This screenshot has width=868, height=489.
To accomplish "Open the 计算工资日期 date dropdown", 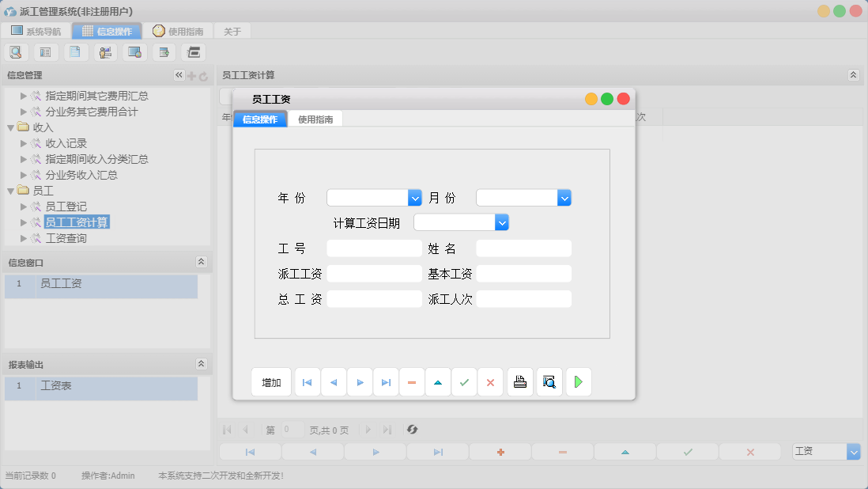I will (x=502, y=222).
